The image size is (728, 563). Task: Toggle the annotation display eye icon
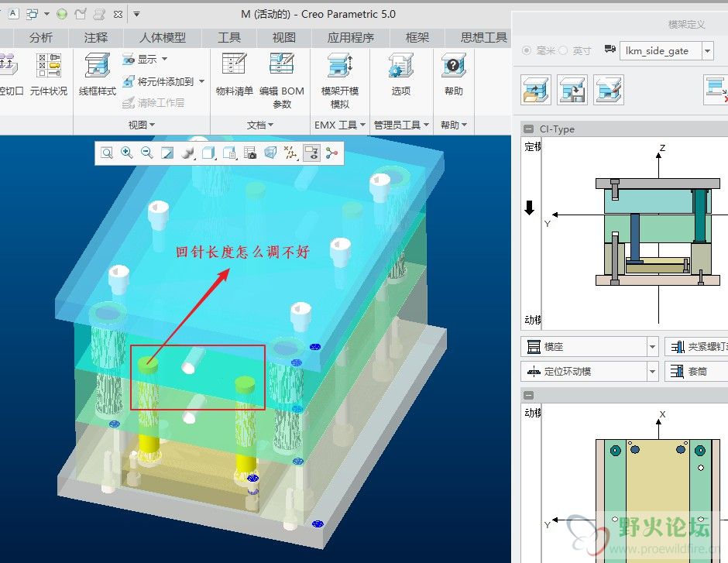point(311,153)
